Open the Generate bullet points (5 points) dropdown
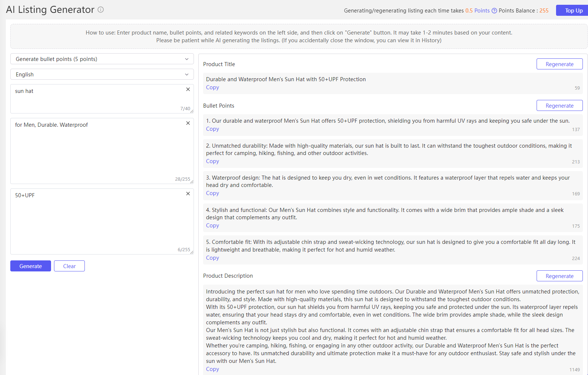The image size is (588, 375). (x=102, y=59)
